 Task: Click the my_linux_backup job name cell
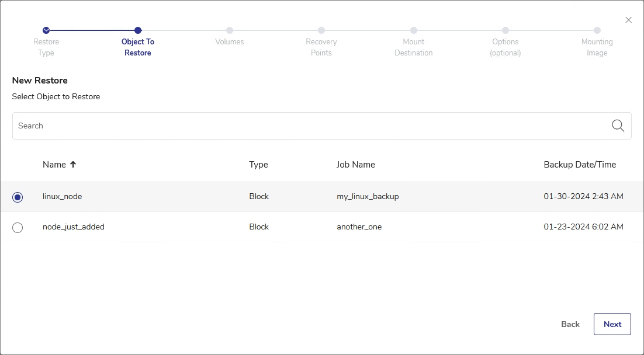pyautogui.click(x=368, y=197)
